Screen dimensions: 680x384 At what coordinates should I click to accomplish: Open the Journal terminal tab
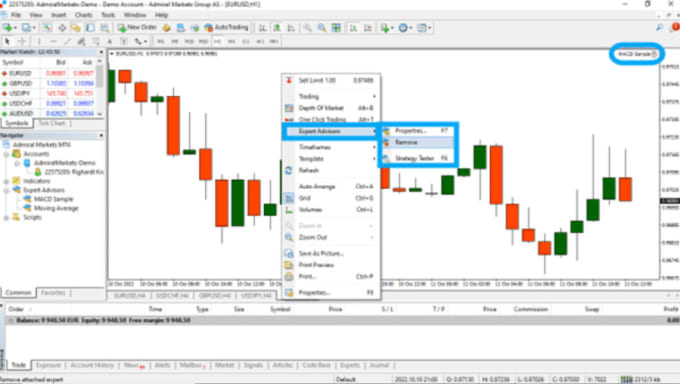point(379,365)
